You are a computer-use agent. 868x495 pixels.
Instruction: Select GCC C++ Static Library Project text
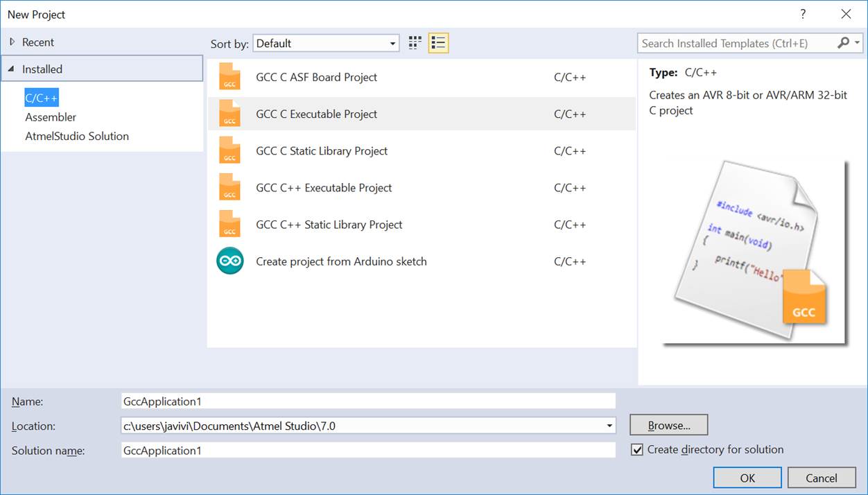329,224
